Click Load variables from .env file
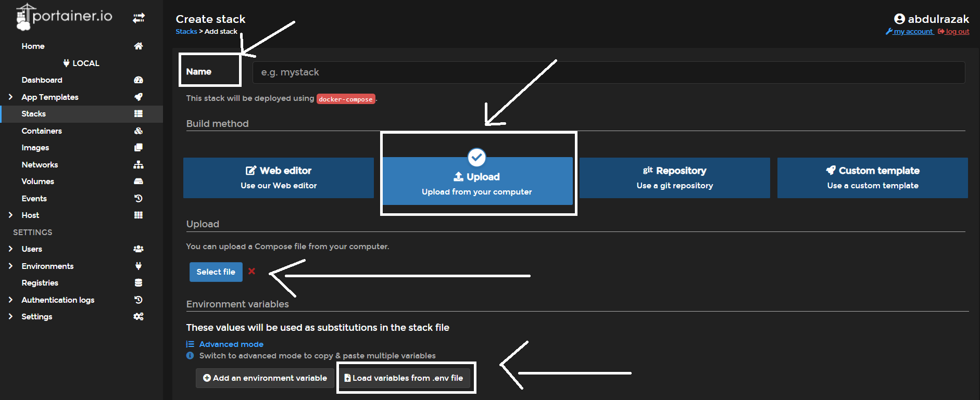 click(x=404, y=378)
